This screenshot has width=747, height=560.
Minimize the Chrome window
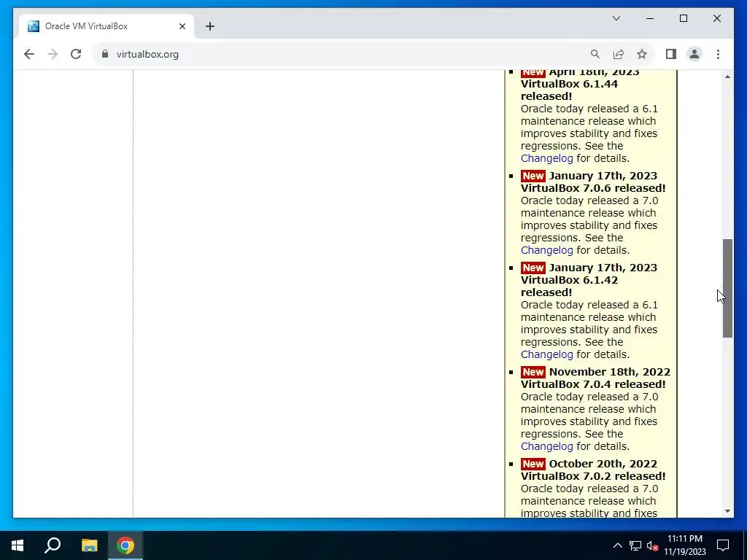coord(650,18)
